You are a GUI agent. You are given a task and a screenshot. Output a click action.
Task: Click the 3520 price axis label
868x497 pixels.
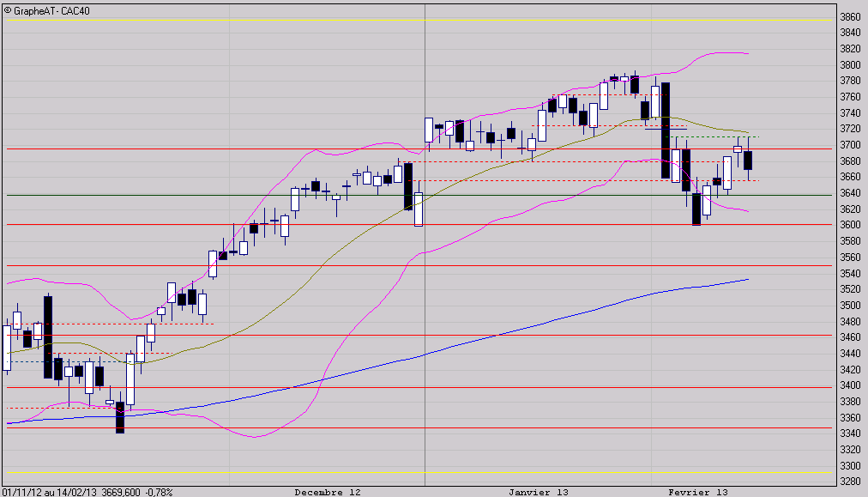pyautogui.click(x=850, y=289)
